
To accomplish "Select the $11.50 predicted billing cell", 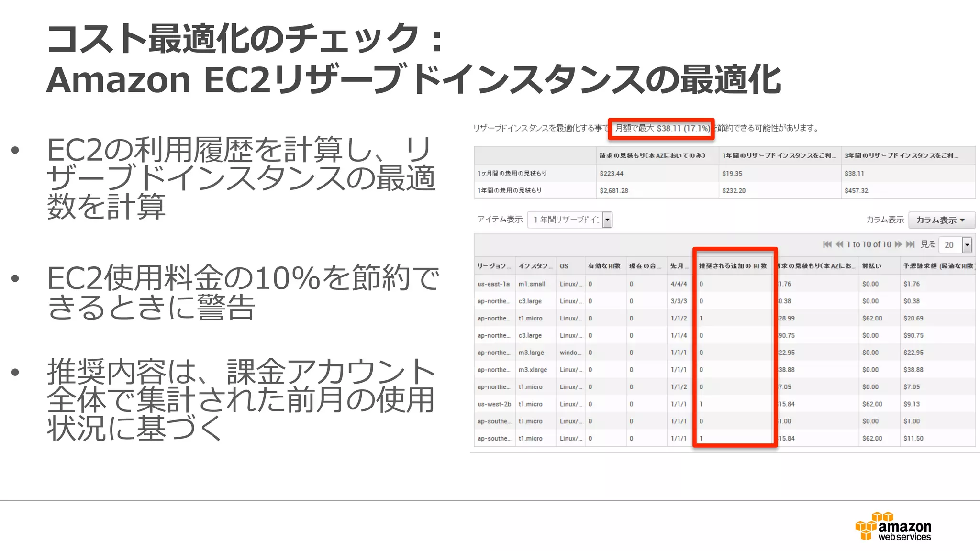I will point(938,439).
